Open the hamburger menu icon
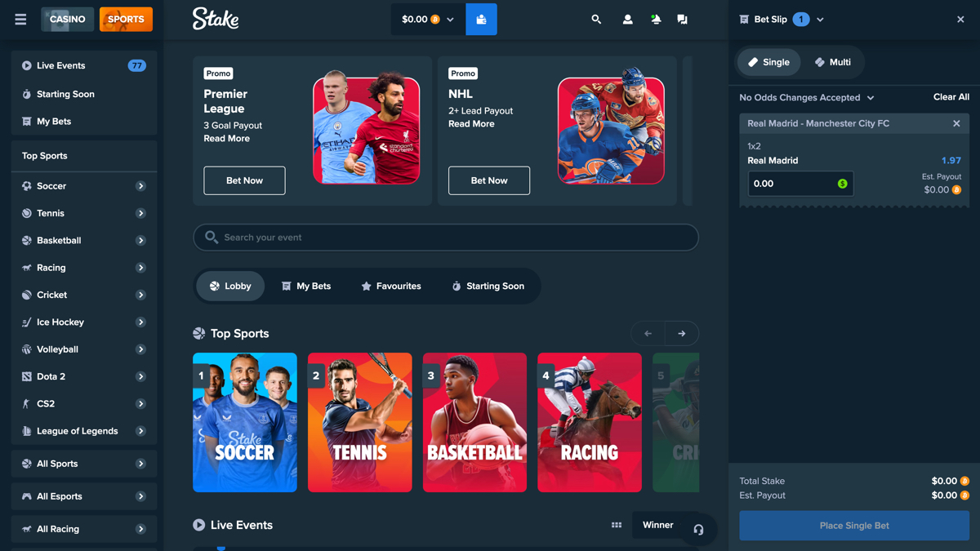This screenshot has width=980, height=551. (x=20, y=19)
